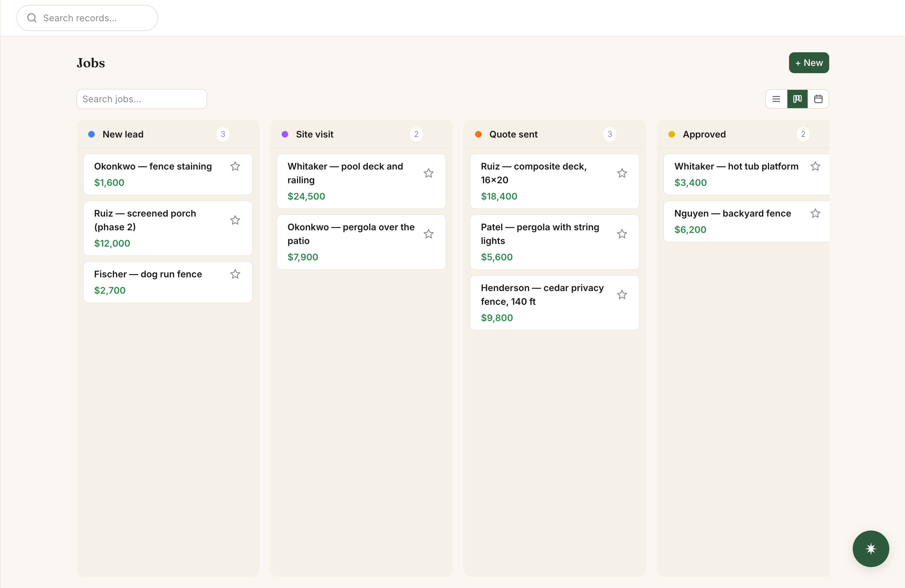Click the $9,800 amount

click(497, 318)
